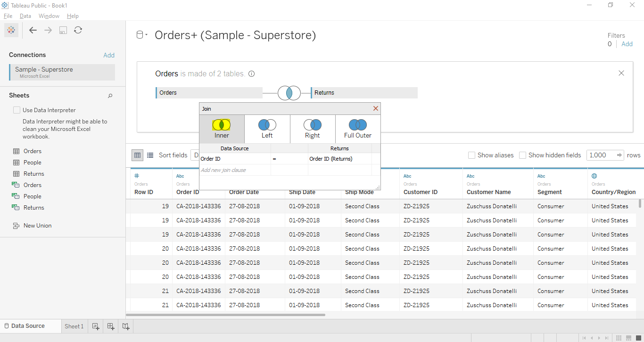644x342 pixels.
Task: Select first Orders sheet in the list
Action: coord(33,151)
